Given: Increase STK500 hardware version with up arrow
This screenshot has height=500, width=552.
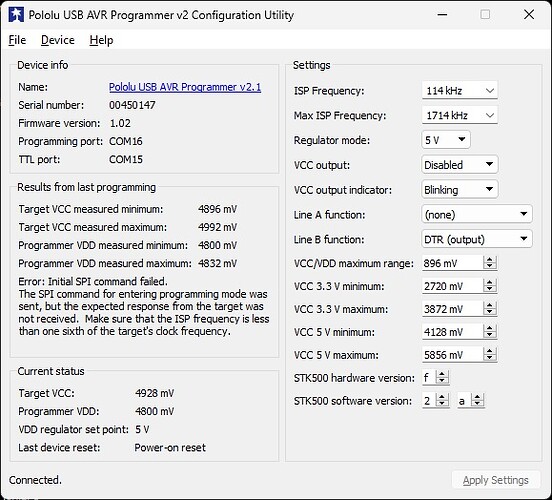Looking at the screenshot, I should coord(442,374).
